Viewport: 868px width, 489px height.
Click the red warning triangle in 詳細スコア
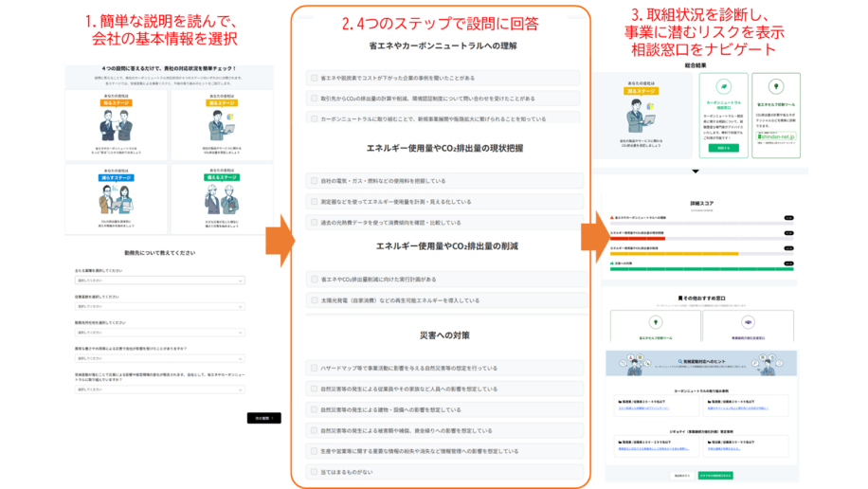612,218
